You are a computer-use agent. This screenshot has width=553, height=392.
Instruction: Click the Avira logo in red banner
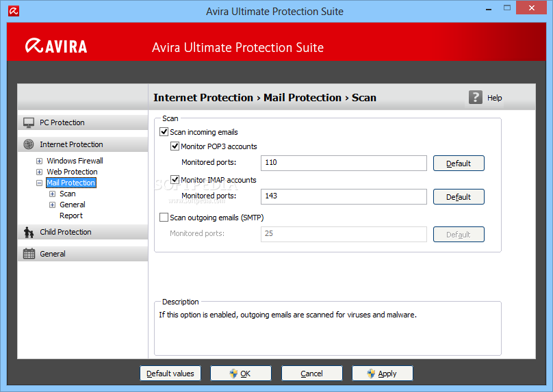pos(56,47)
